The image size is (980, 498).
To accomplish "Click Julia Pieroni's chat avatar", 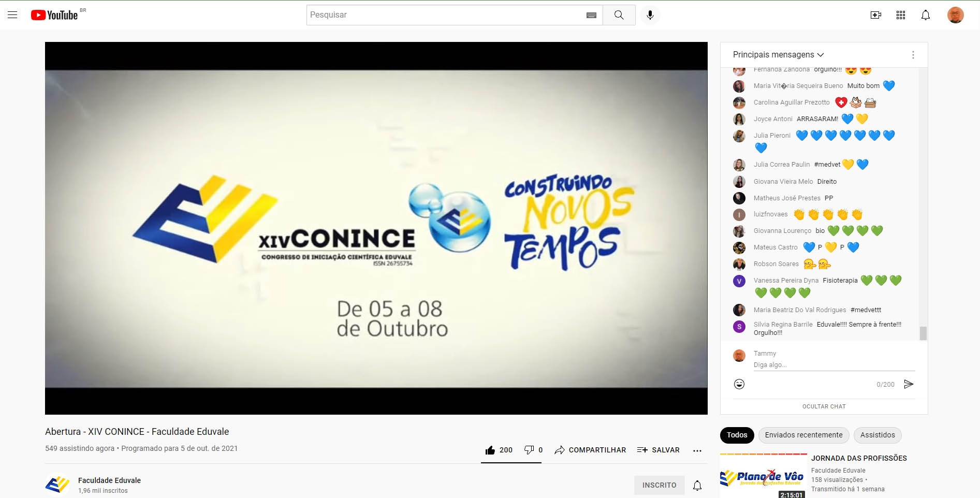I will tap(739, 136).
